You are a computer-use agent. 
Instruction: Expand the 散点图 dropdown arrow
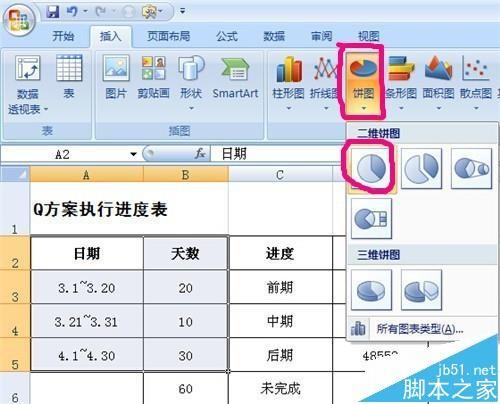(476, 108)
